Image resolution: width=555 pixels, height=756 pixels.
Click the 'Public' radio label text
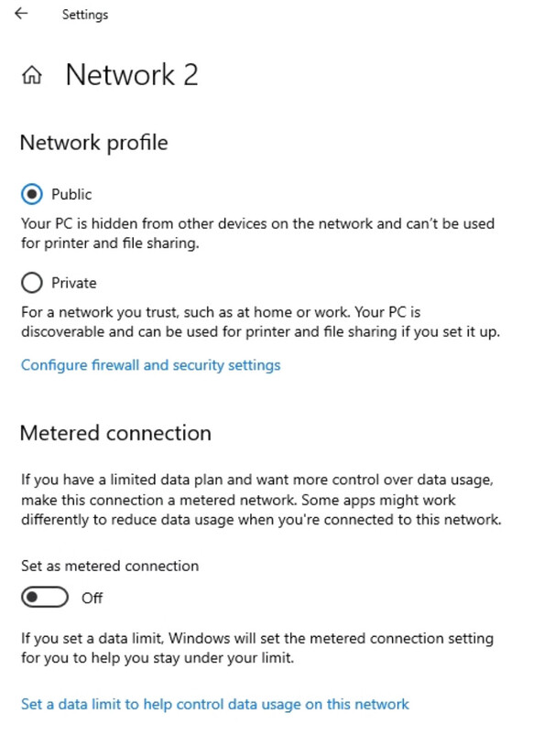(71, 194)
